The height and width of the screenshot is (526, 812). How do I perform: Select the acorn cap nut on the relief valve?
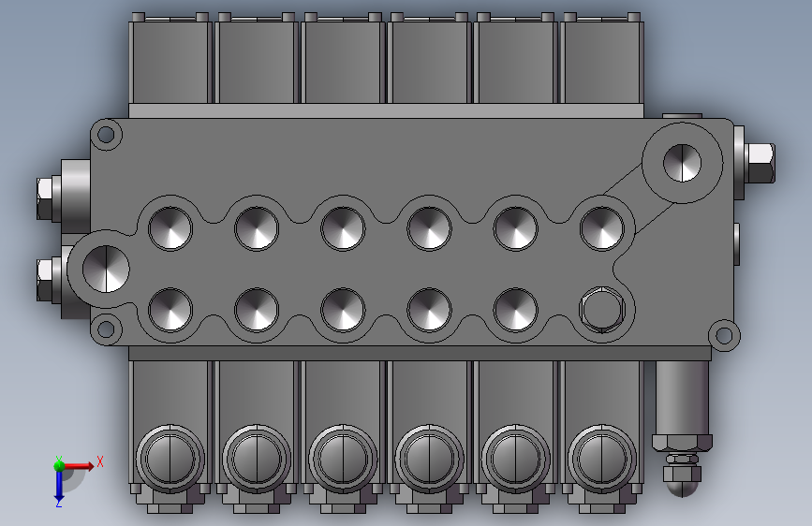pyautogui.click(x=682, y=480)
